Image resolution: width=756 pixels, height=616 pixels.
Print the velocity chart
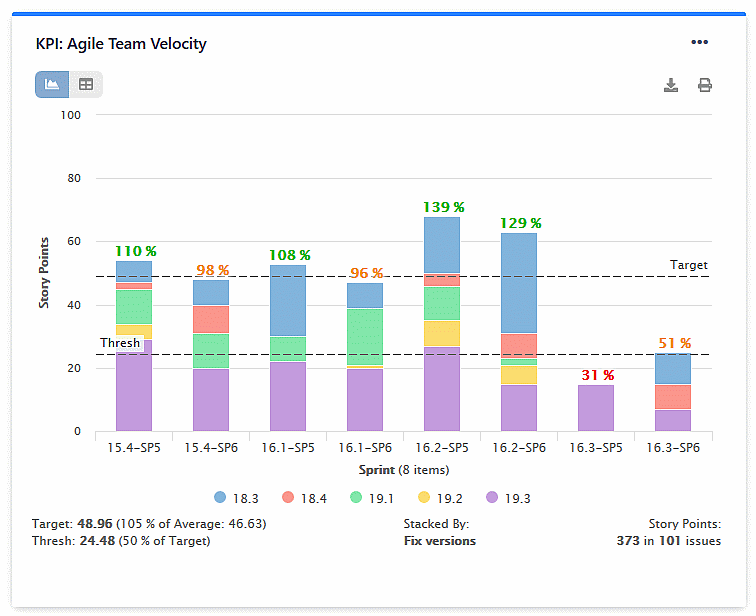coord(704,85)
